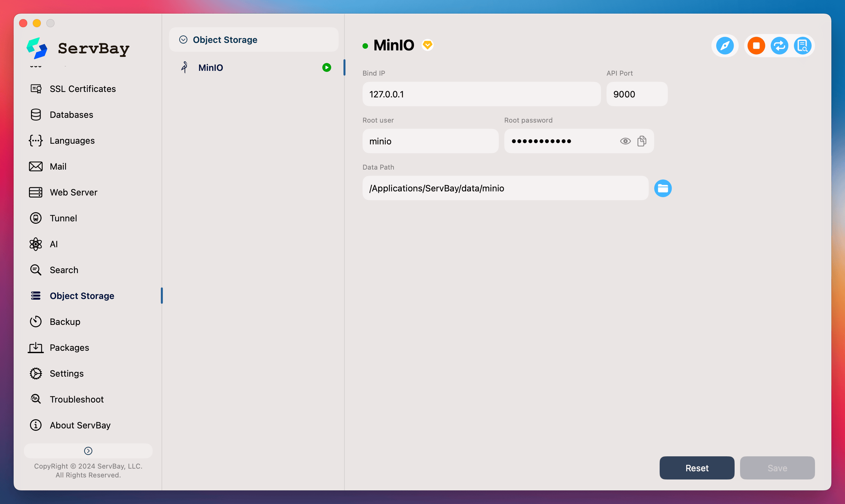The height and width of the screenshot is (504, 845).
Task: Open the Mail section
Action: 58,167
